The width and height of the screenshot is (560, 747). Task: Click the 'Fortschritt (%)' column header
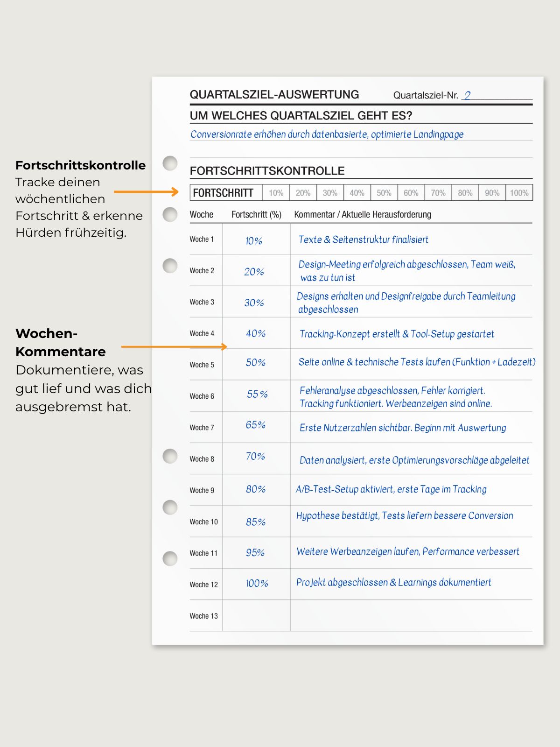click(256, 215)
